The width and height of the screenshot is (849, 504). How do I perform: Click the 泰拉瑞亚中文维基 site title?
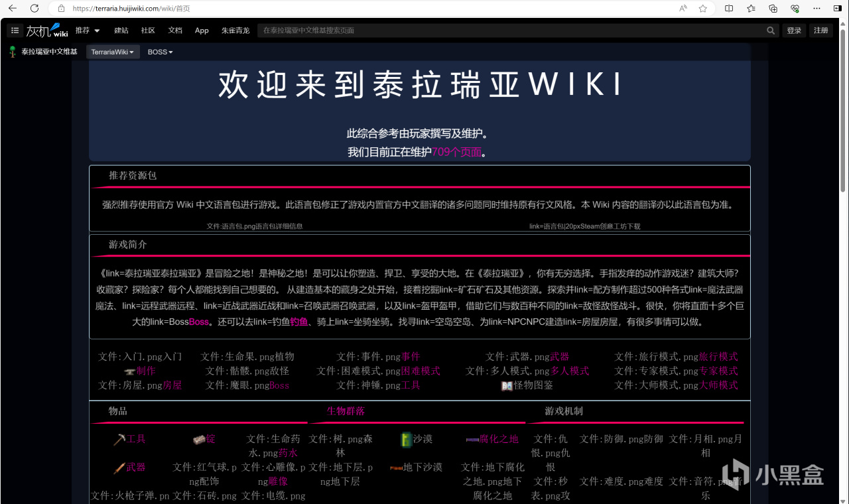[x=49, y=52]
